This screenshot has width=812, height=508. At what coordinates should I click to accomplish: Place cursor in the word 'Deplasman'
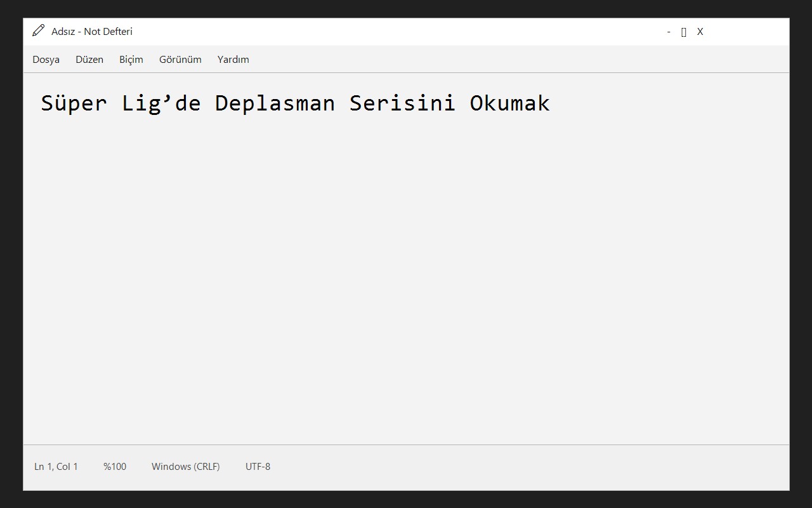[x=275, y=103]
